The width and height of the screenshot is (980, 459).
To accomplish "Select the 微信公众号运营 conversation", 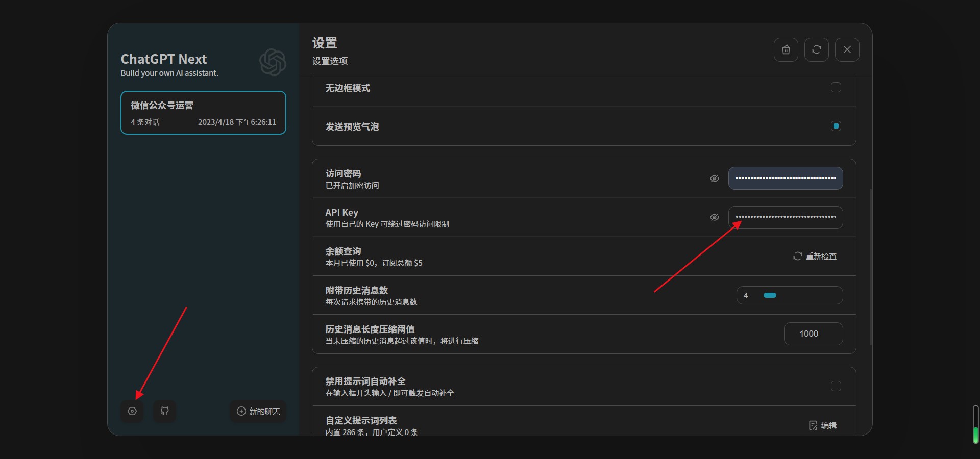I will point(203,113).
